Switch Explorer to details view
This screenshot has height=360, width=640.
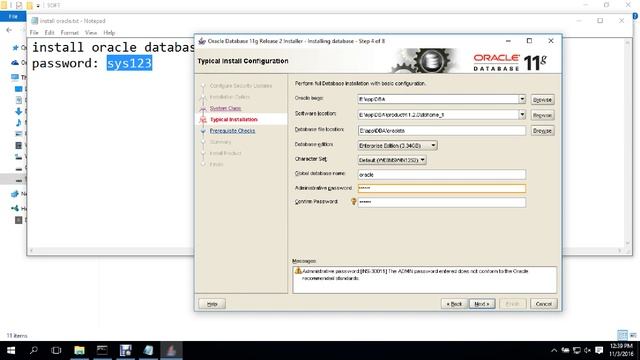[622, 335]
